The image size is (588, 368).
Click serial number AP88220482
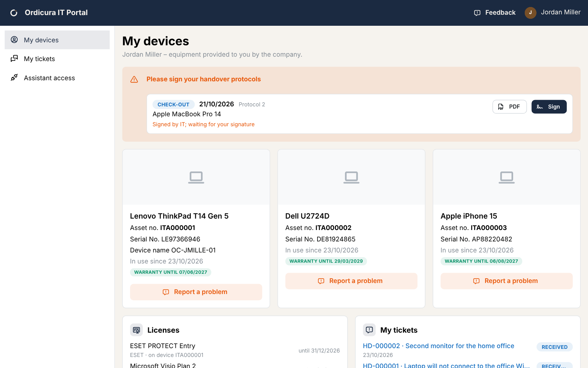492,239
